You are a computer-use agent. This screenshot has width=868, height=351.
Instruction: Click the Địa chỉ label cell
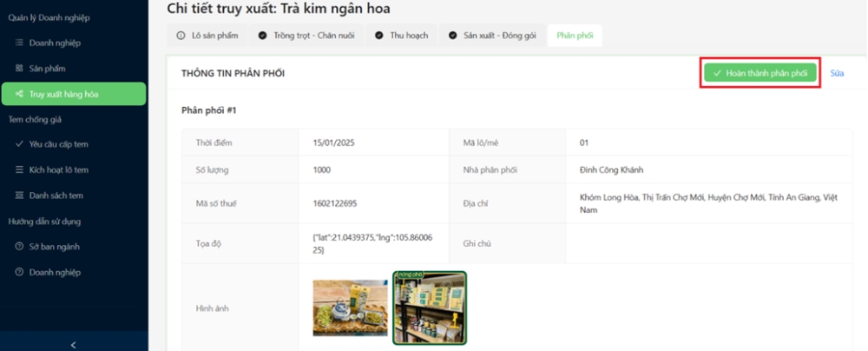(507, 203)
